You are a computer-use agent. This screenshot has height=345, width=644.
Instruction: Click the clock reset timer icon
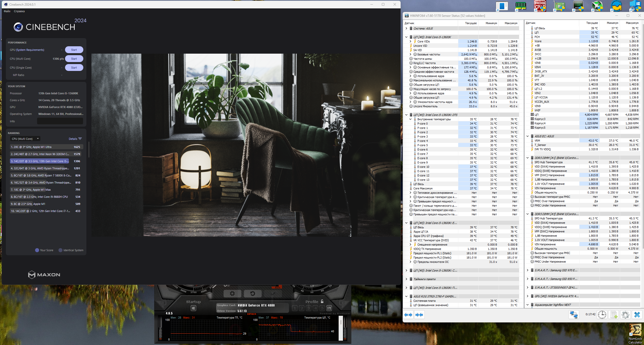pos(602,314)
